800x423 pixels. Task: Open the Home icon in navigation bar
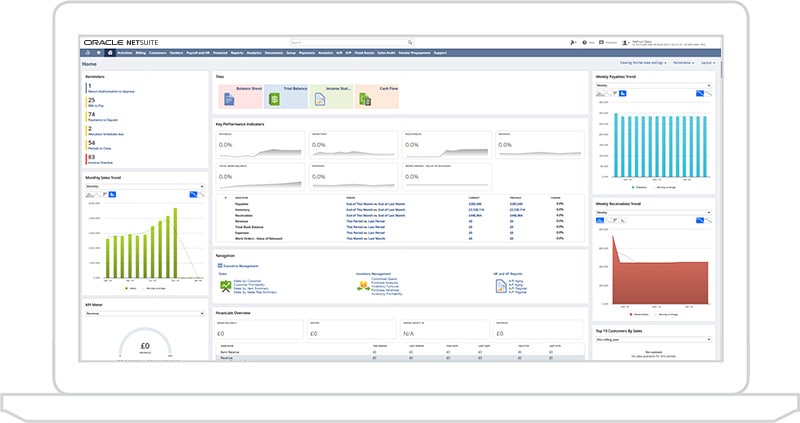click(110, 53)
